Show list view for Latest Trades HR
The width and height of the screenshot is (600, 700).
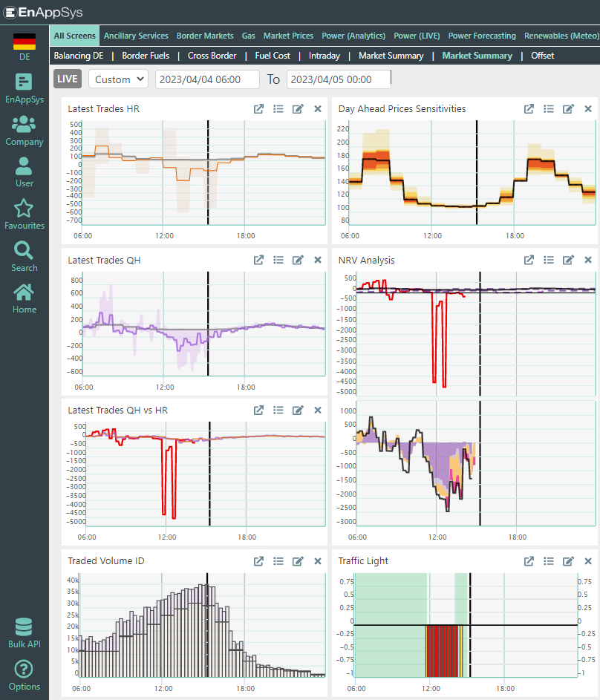tap(278, 109)
